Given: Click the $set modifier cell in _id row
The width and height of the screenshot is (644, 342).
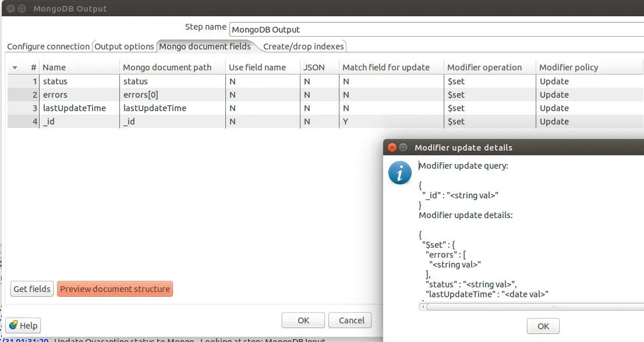Looking at the screenshot, I should [490, 122].
